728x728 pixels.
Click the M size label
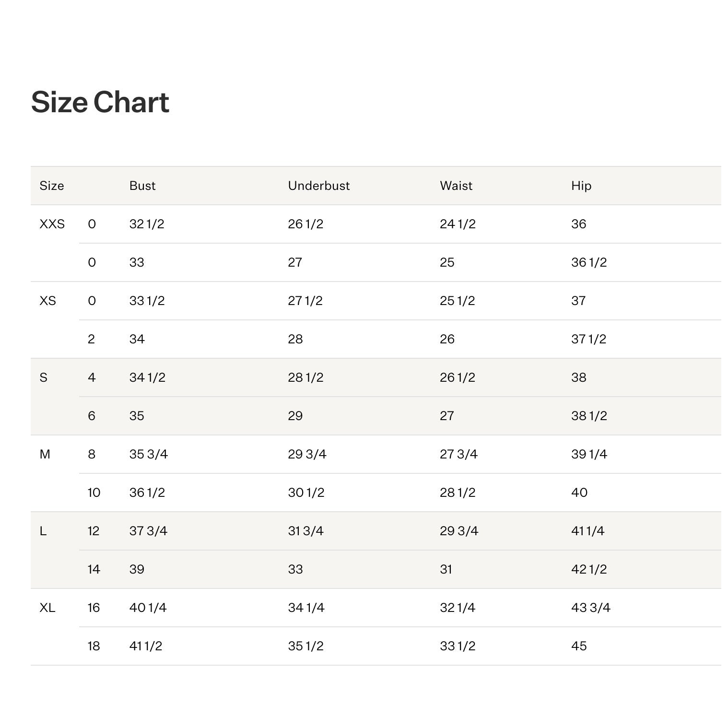[x=45, y=454]
